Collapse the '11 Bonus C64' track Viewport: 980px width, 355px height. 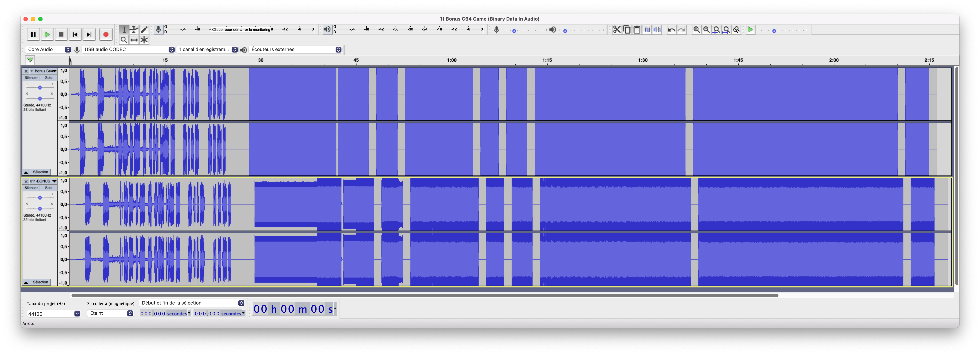pos(26,172)
